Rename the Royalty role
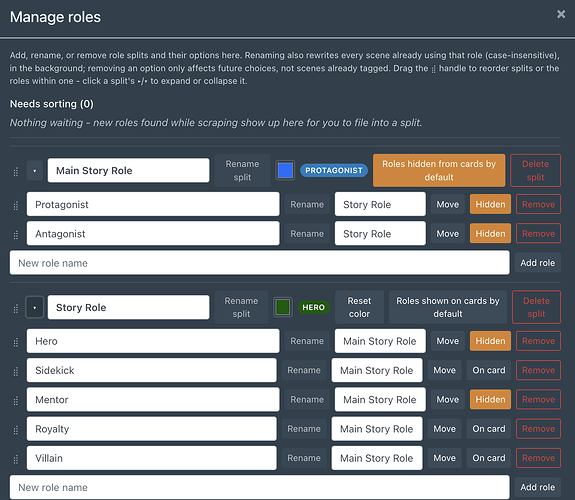575x500 pixels. click(304, 429)
